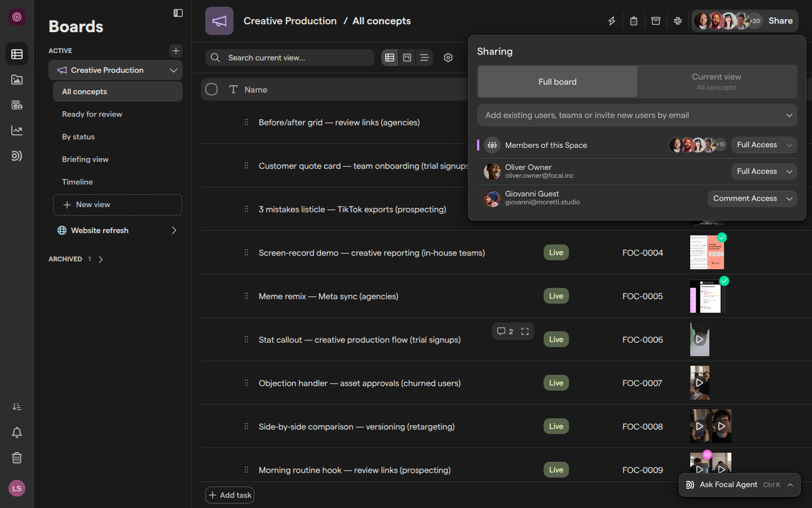Click the Search current view field
The width and height of the screenshot is (812, 508).
(290, 58)
